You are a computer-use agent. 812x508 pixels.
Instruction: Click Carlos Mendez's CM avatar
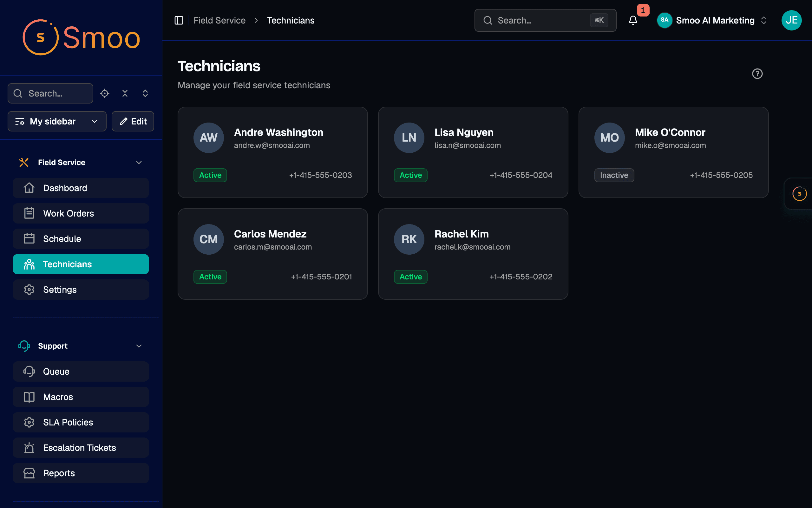coord(208,239)
